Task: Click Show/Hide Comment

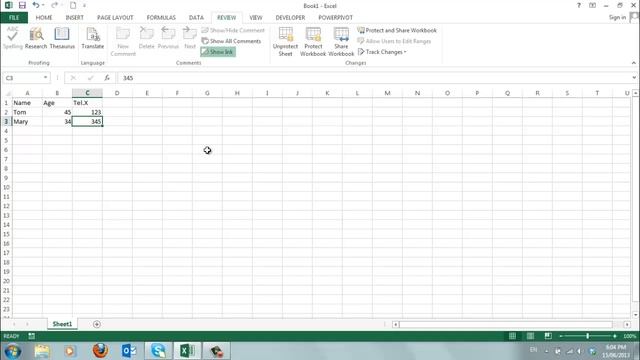Action: tap(233, 30)
